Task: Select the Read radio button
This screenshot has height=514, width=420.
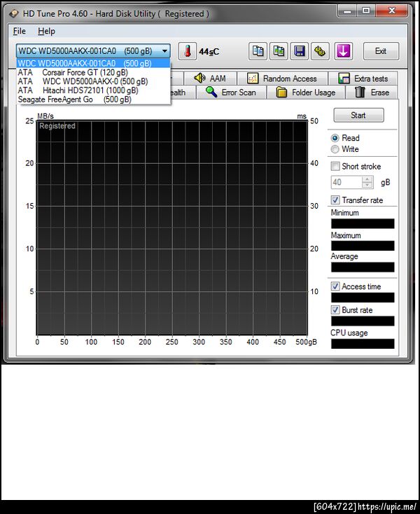Action: click(x=335, y=138)
